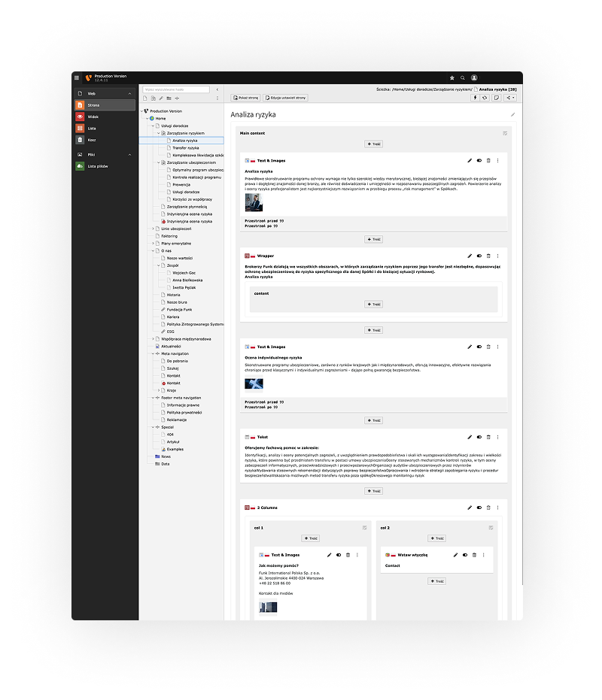This screenshot has height=700, width=602.
Task: Click the Pokaż stronę button
Action: click(x=246, y=98)
